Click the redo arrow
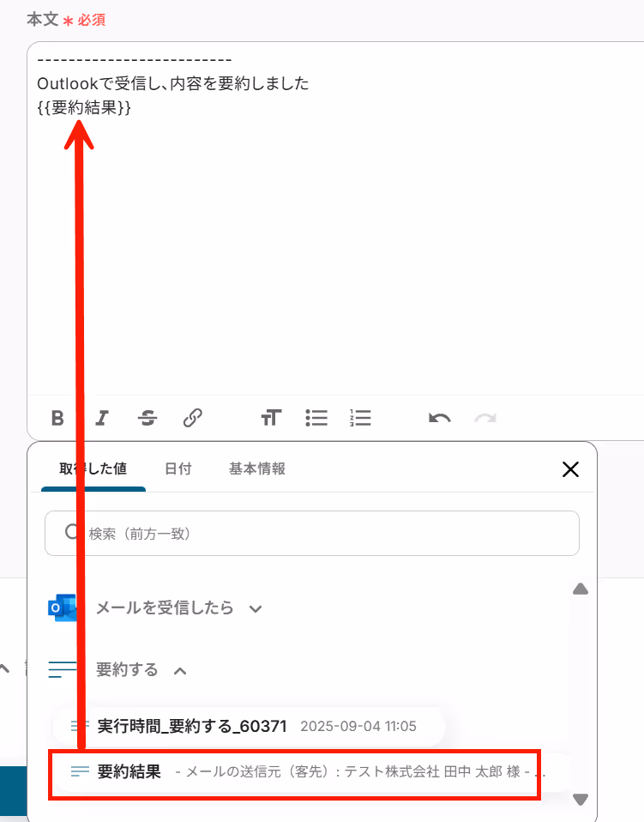Viewport: 644px width, 822px height. click(x=485, y=418)
